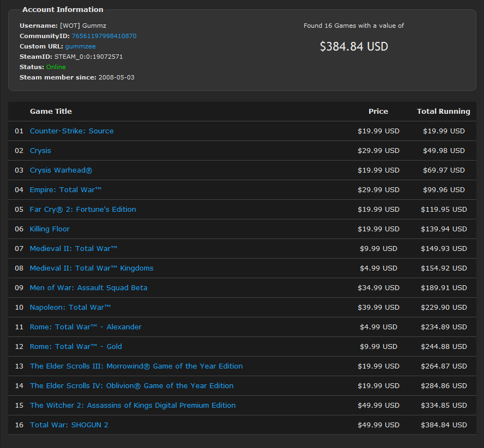Open the Counter-Strike: Source store page
The width and height of the screenshot is (484, 448).
71,131
